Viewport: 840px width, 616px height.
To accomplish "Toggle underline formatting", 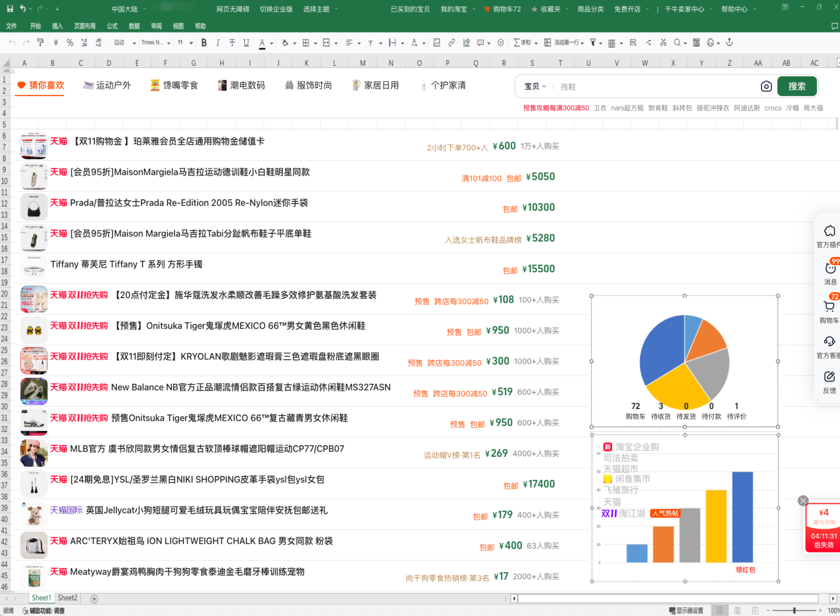I will [247, 42].
